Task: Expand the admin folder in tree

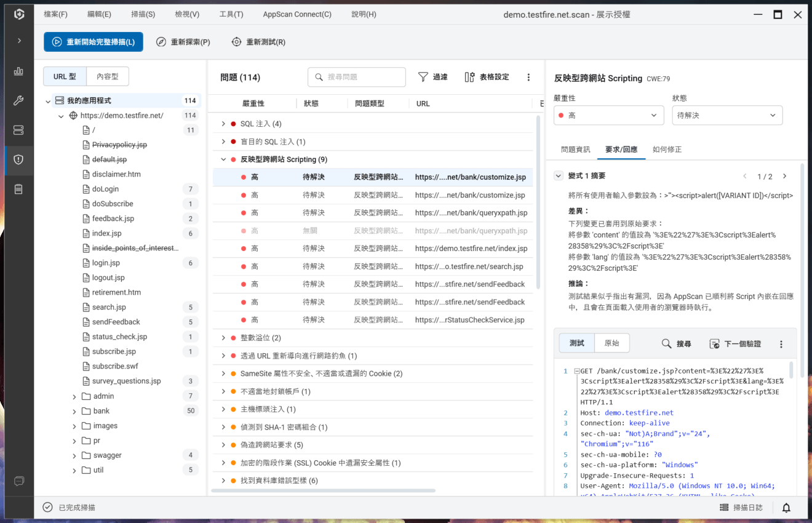Action: [74, 396]
